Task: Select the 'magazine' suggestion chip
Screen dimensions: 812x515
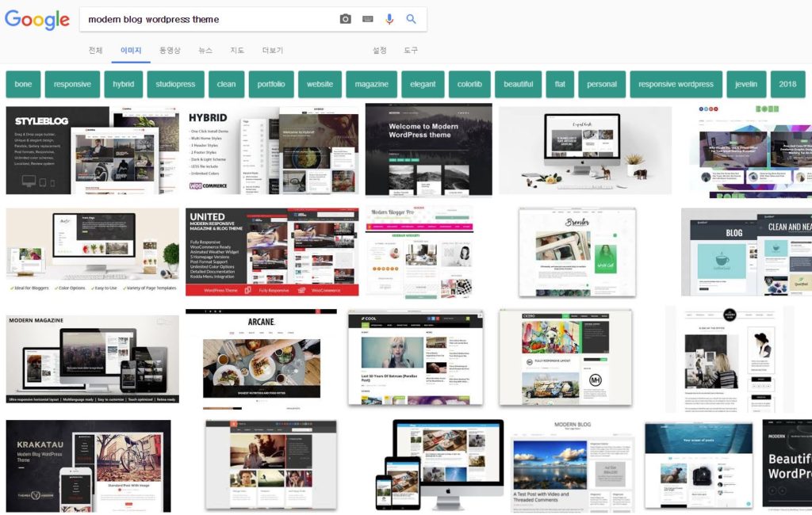Action: (371, 84)
